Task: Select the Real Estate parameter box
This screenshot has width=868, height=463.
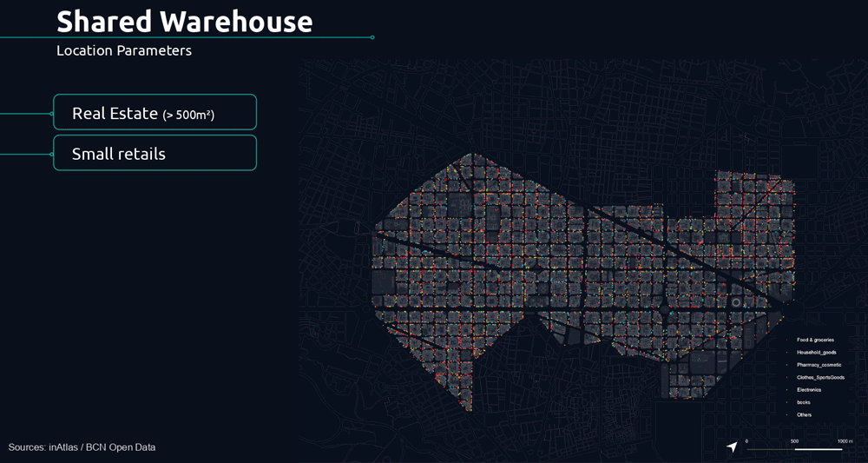Action: (x=155, y=113)
